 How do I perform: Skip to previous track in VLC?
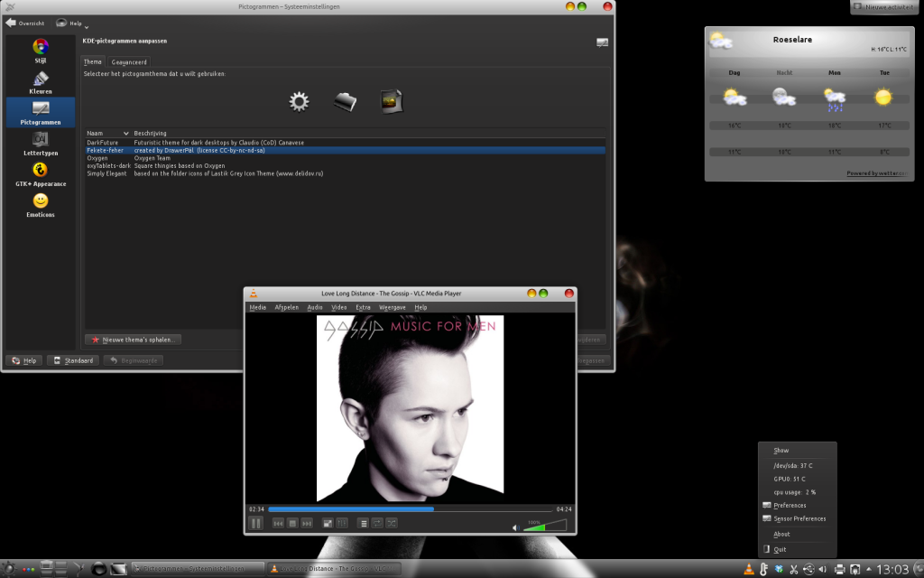coord(278,523)
